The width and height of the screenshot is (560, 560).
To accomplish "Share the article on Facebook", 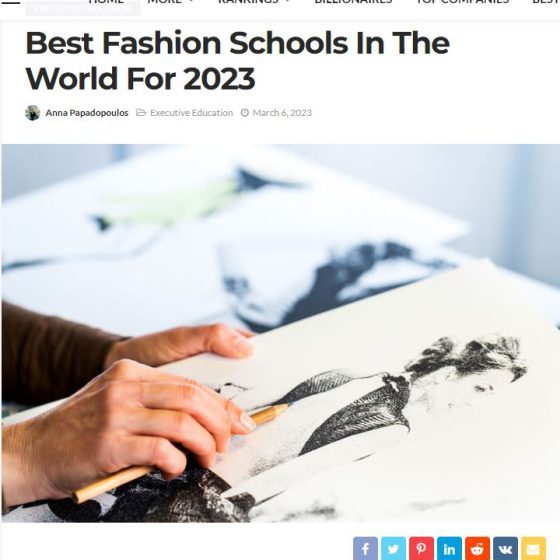I will tap(365, 549).
